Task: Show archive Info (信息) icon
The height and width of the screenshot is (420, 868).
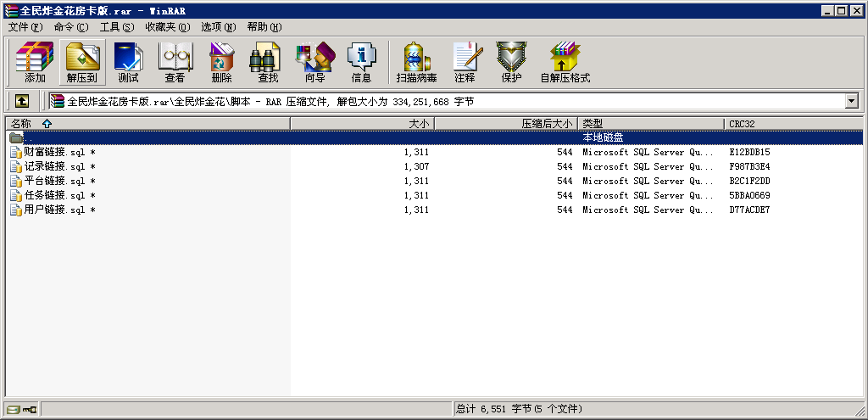Action: tap(361, 62)
